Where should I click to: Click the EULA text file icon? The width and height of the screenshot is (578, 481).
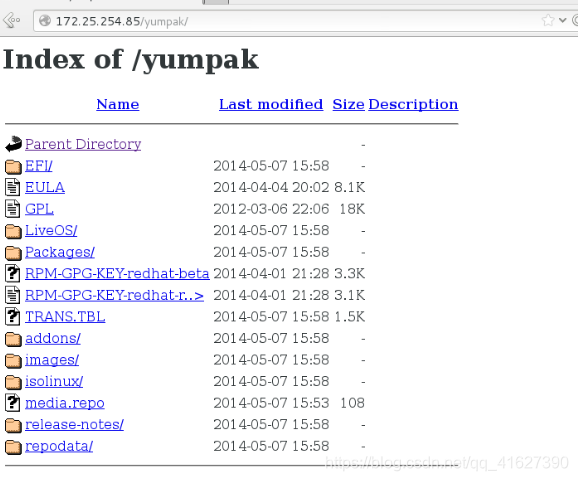tap(13, 187)
